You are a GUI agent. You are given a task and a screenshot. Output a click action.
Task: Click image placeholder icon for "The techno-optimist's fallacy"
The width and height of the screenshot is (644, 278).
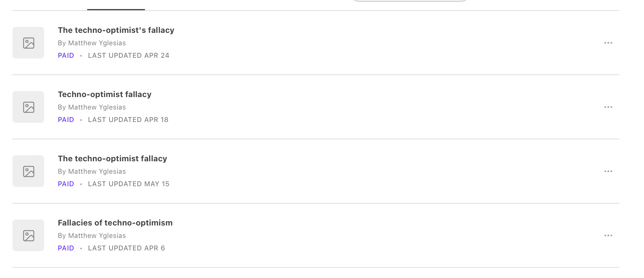pyautogui.click(x=28, y=43)
